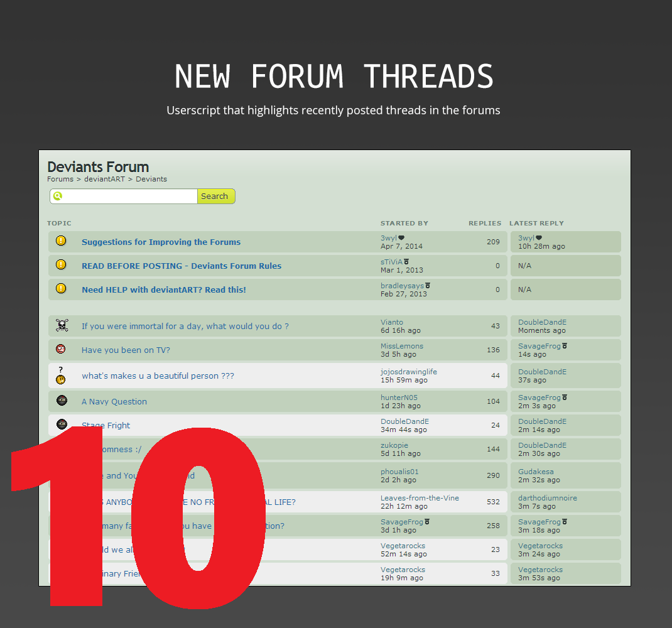The height and width of the screenshot is (628, 672).
Task: Open what's makes u a beautiful person thread
Action: tap(158, 376)
